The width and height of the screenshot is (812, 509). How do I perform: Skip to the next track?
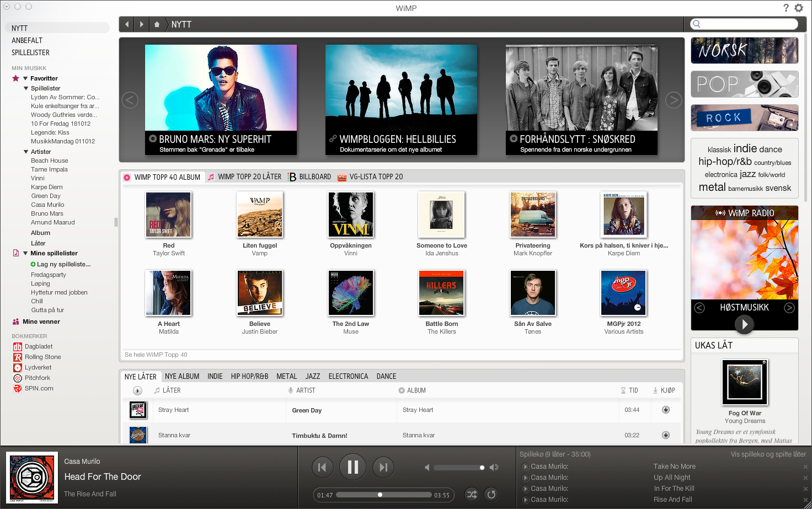coord(383,468)
